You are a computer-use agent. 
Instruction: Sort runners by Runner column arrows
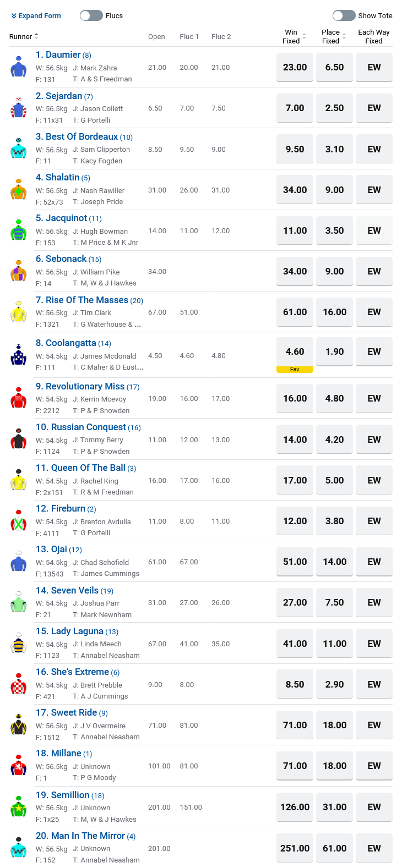click(36, 36)
